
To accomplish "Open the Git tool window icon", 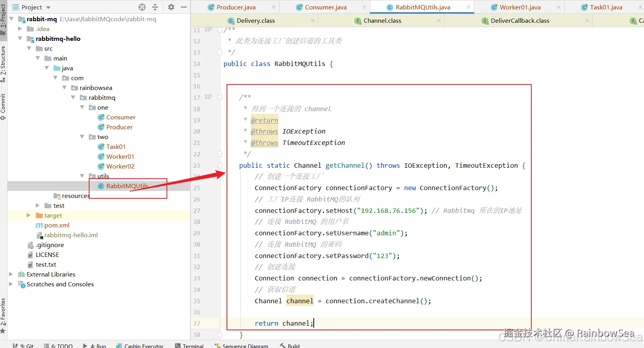I will [x=16, y=346].
